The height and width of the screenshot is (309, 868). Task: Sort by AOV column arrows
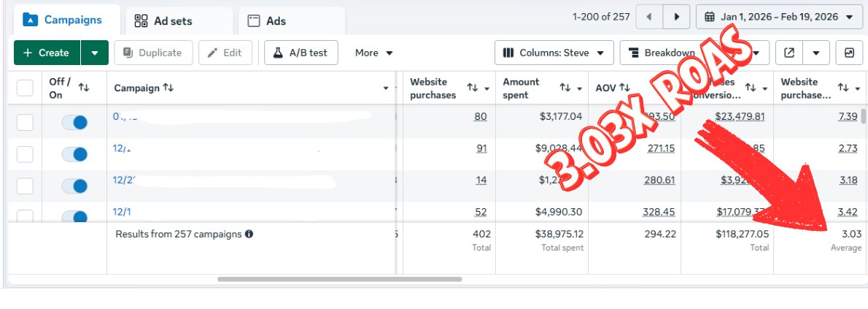tap(624, 88)
